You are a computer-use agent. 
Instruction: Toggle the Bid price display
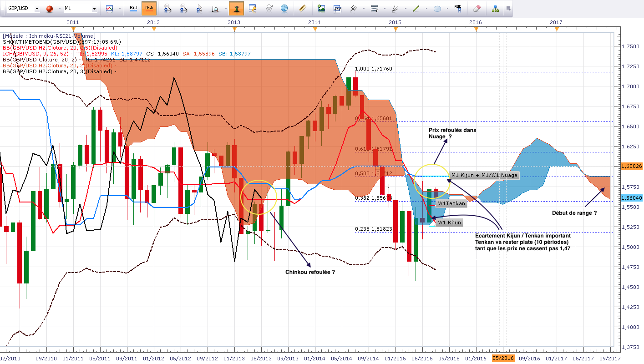pos(133,8)
